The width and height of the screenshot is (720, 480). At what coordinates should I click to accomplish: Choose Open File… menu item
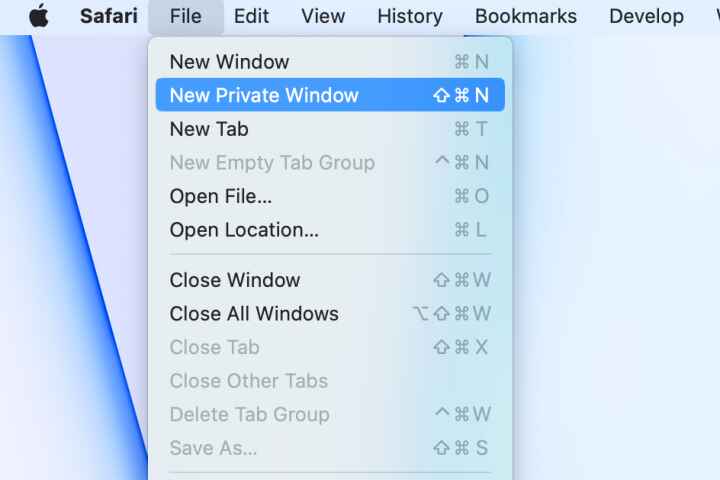[330, 196]
